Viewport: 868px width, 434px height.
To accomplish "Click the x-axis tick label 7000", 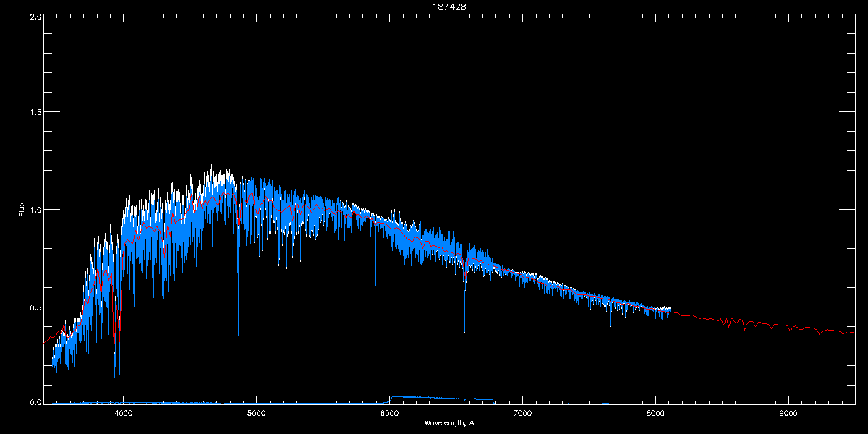I will point(522,414).
